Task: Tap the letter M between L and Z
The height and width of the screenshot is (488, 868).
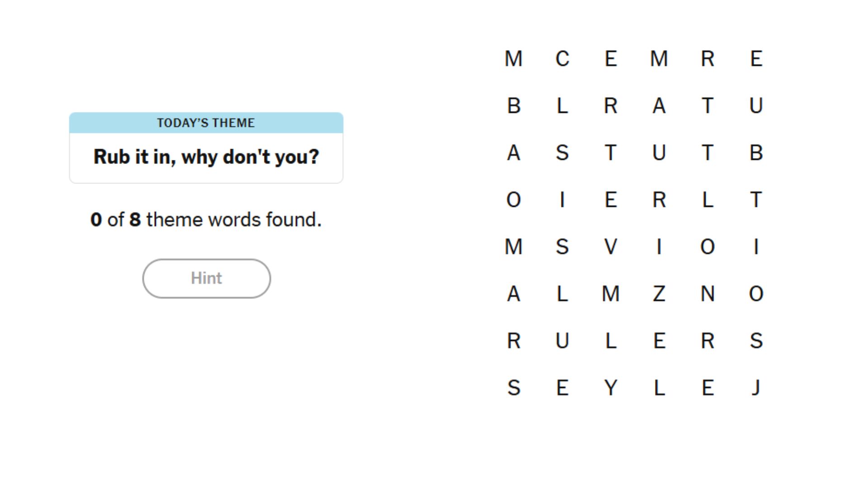Action: 611,294
